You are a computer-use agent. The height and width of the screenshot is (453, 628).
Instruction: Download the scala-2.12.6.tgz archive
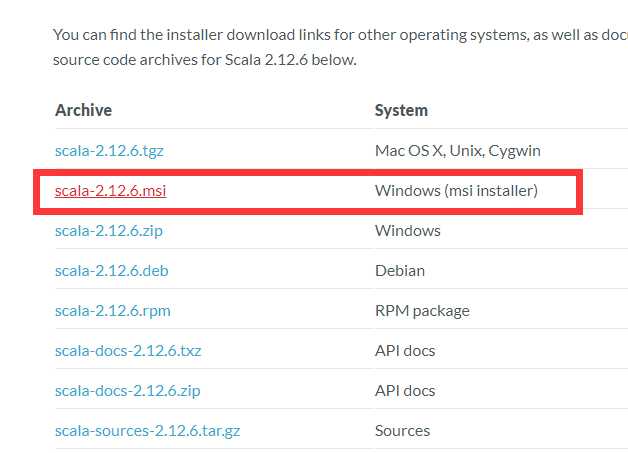109,151
